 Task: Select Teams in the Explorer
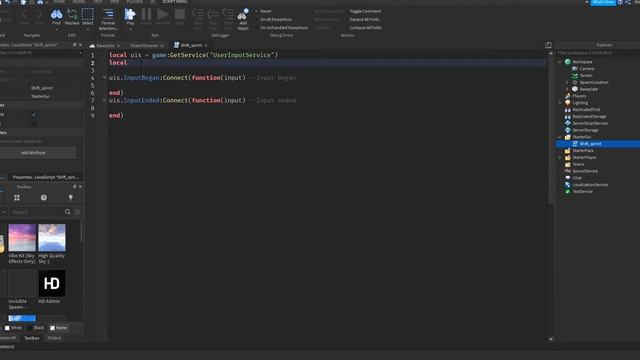(x=578, y=164)
